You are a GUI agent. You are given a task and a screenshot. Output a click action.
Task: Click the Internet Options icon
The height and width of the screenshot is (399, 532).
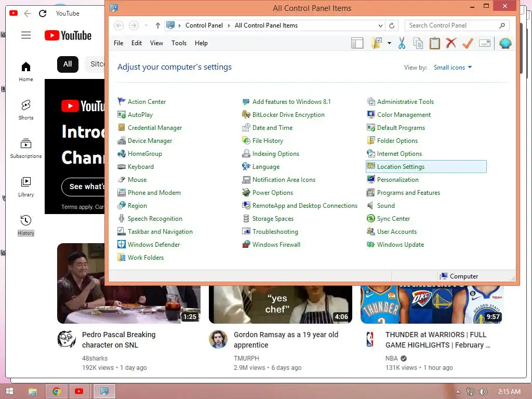[x=370, y=154]
